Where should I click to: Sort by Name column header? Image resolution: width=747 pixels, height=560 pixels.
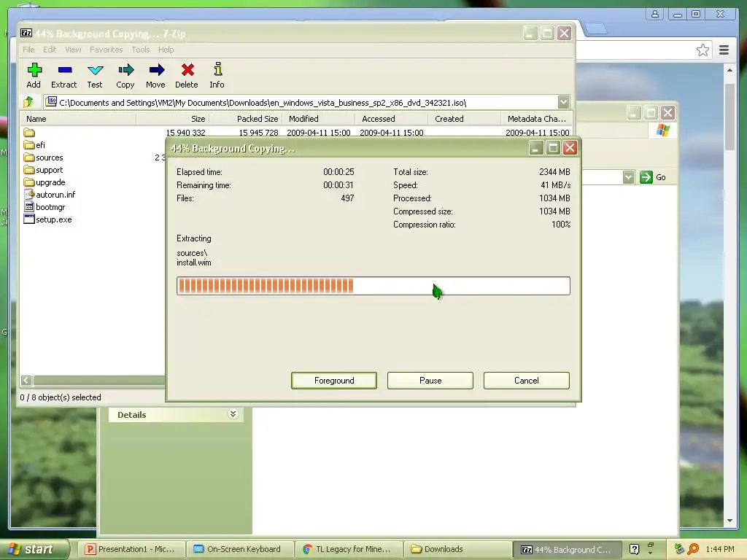78,119
